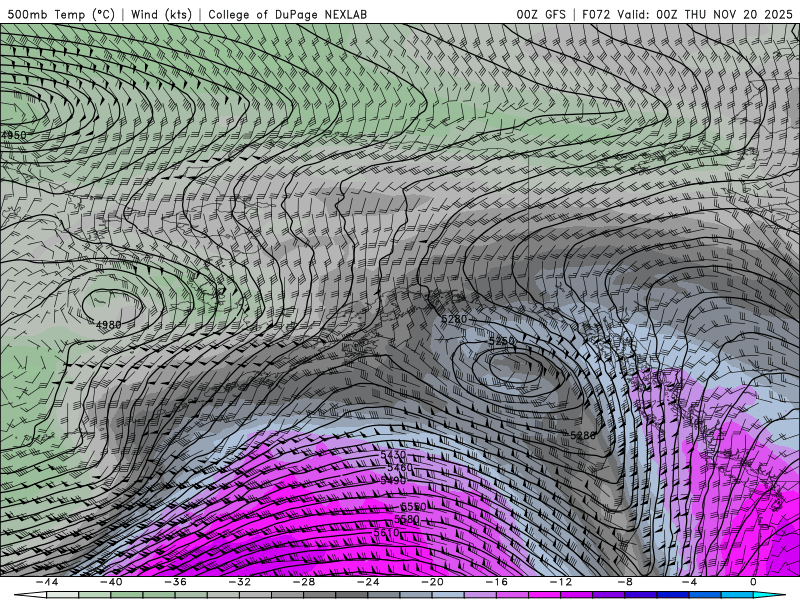
Task: Click the -16 colorbar tick label
Action: click(496, 582)
